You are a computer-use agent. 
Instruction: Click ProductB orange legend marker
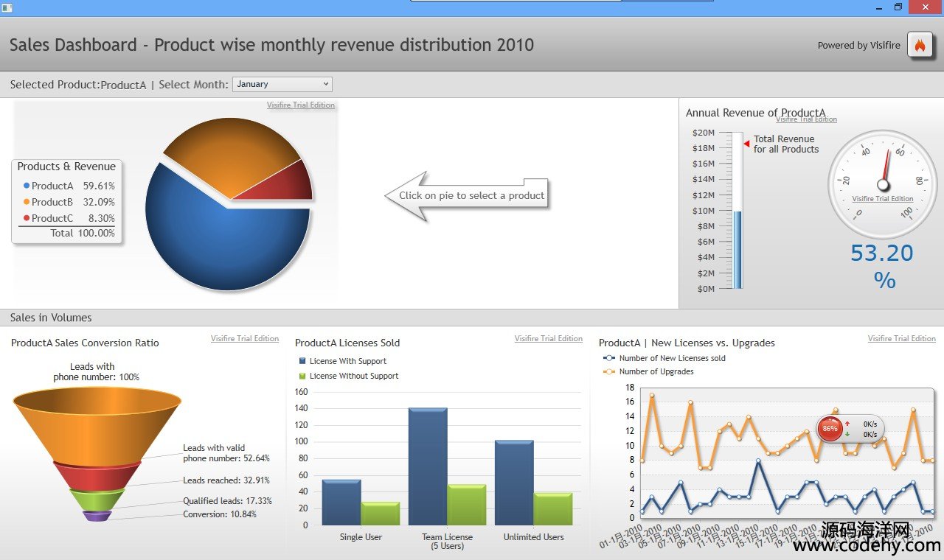[27, 202]
